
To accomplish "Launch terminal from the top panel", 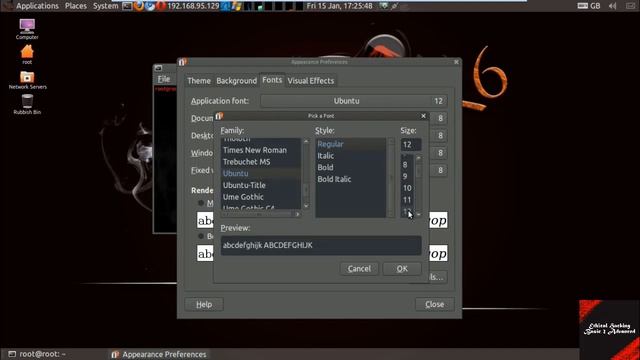I will pos(127,6).
